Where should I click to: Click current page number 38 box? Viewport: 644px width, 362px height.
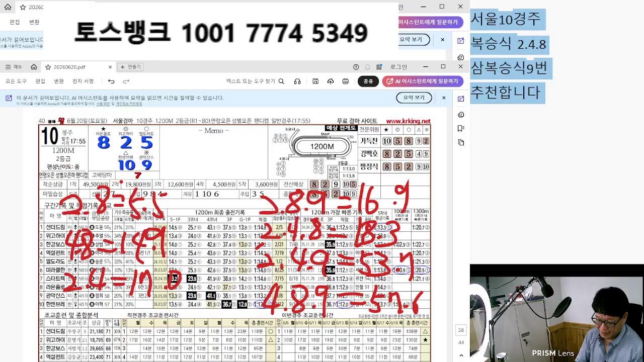(x=461, y=330)
